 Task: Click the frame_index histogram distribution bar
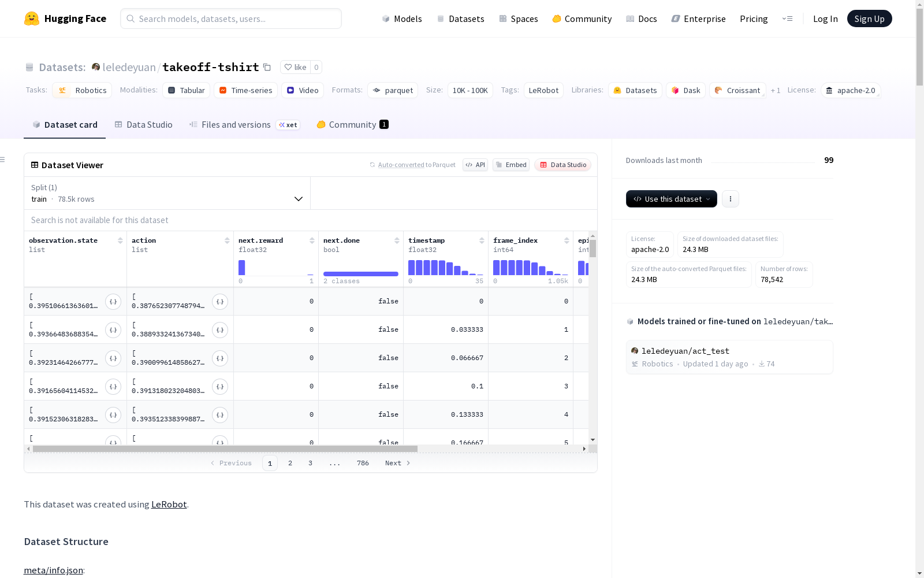pyautogui.click(x=531, y=267)
